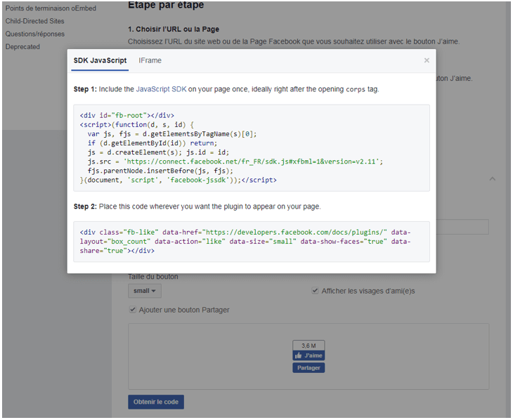This screenshot has width=513, height=420.
Task: Click the J'aime thumbs-up preview button
Action: click(309, 355)
